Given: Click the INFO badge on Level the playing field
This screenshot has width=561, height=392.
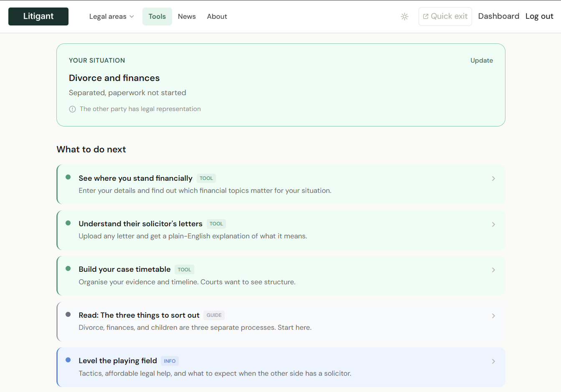Looking at the screenshot, I should click(170, 361).
